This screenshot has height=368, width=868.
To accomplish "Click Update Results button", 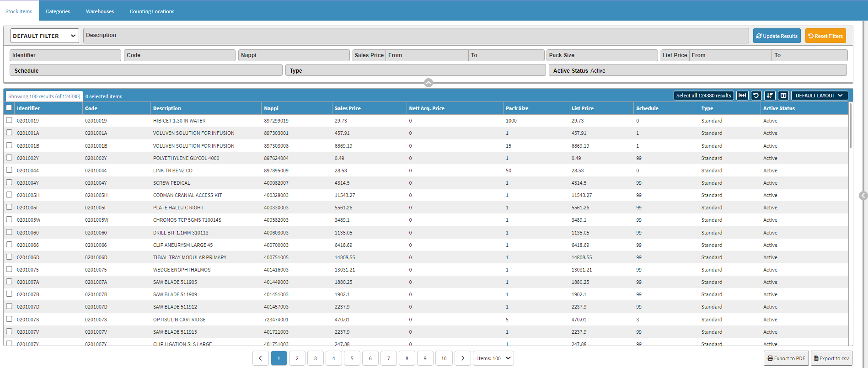I will coord(777,36).
